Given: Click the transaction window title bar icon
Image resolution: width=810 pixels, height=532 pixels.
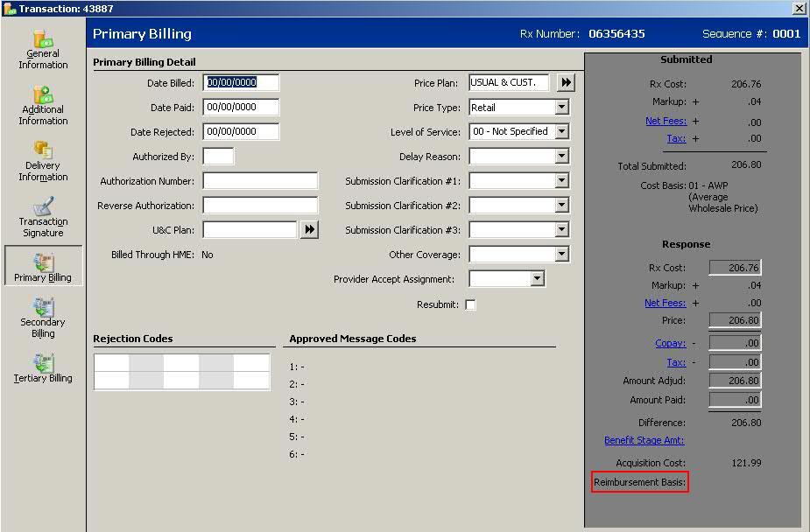Looking at the screenshot, I should [10, 8].
